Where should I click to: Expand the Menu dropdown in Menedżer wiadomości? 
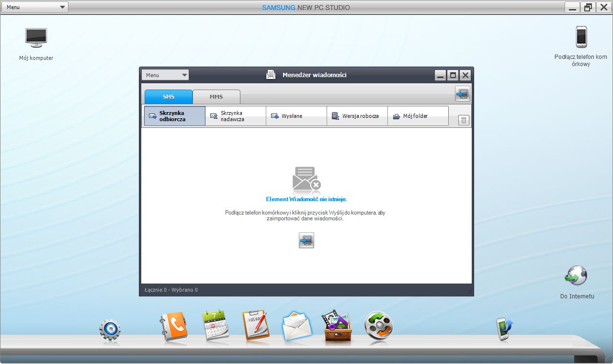(x=165, y=75)
